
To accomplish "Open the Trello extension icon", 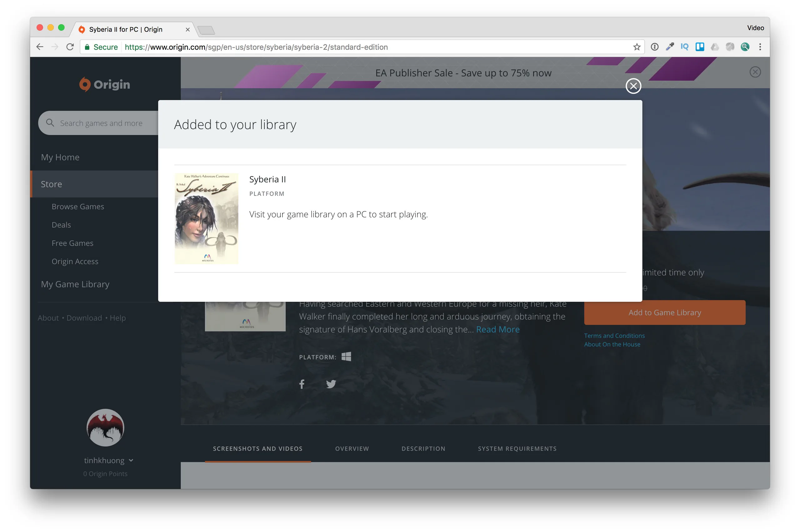I will pos(700,47).
